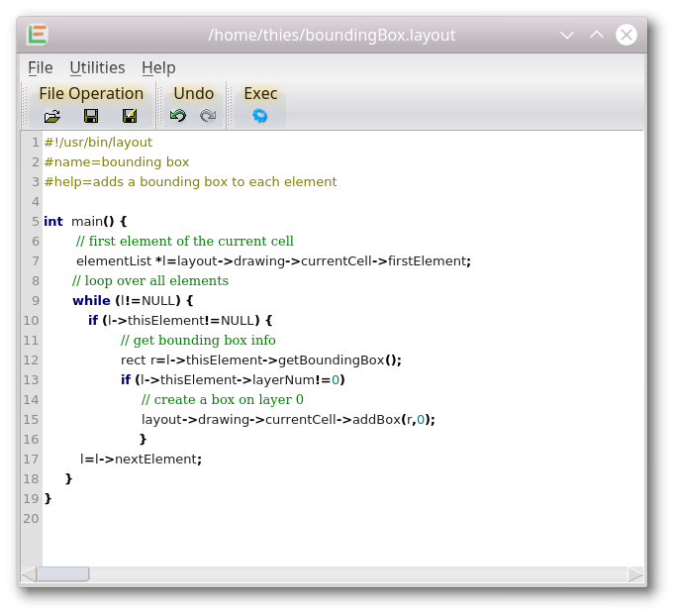Click the comment 'create a box on layer 0'
Image resolution: width=676 pixels, height=616 pixels.
point(222,400)
